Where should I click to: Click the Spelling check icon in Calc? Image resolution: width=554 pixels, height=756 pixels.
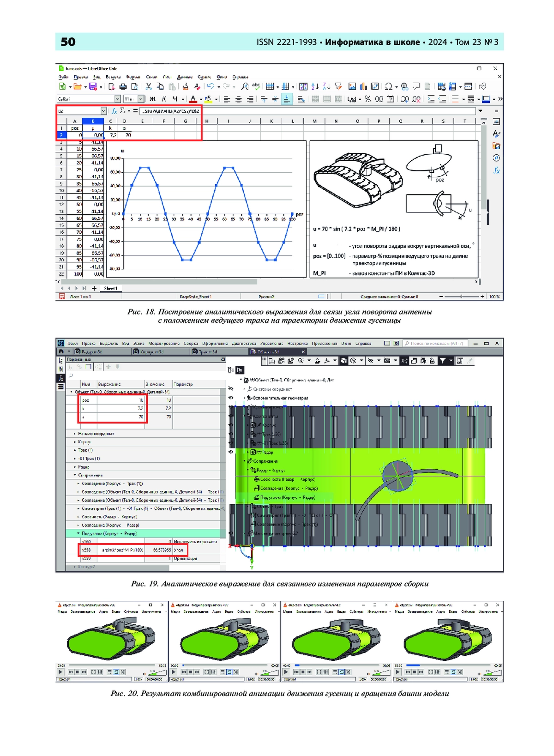(x=256, y=86)
